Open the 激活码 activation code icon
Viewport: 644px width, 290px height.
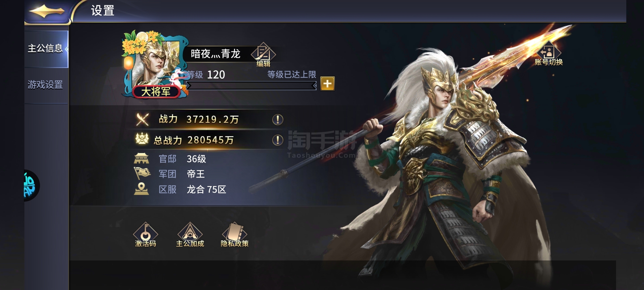(145, 235)
